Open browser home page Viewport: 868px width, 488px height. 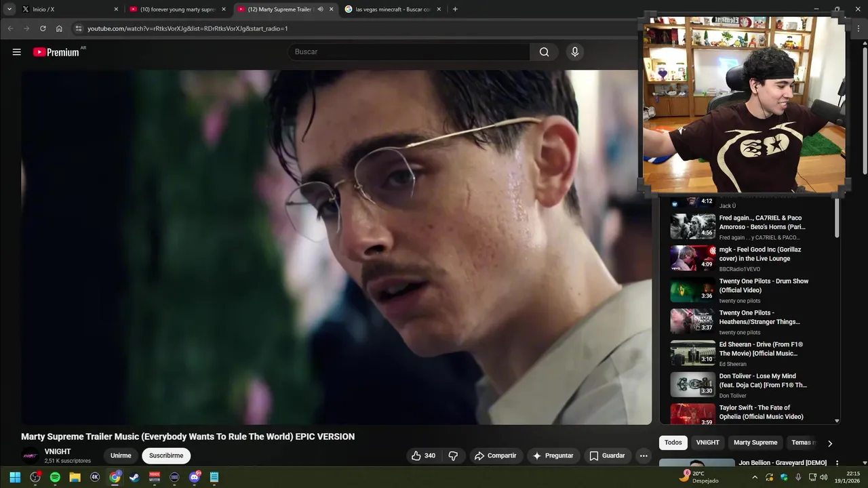coord(59,28)
